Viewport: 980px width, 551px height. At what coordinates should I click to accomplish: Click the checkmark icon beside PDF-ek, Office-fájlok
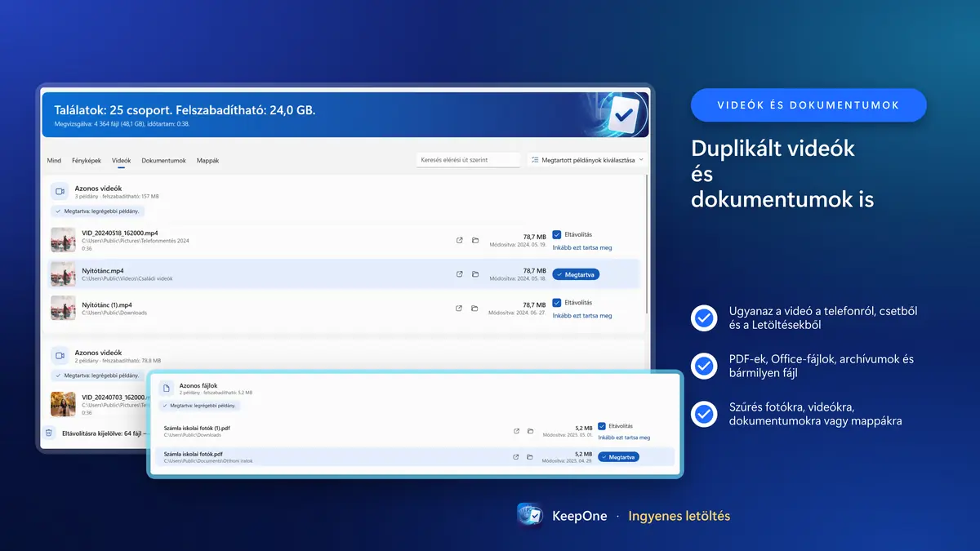[704, 367]
